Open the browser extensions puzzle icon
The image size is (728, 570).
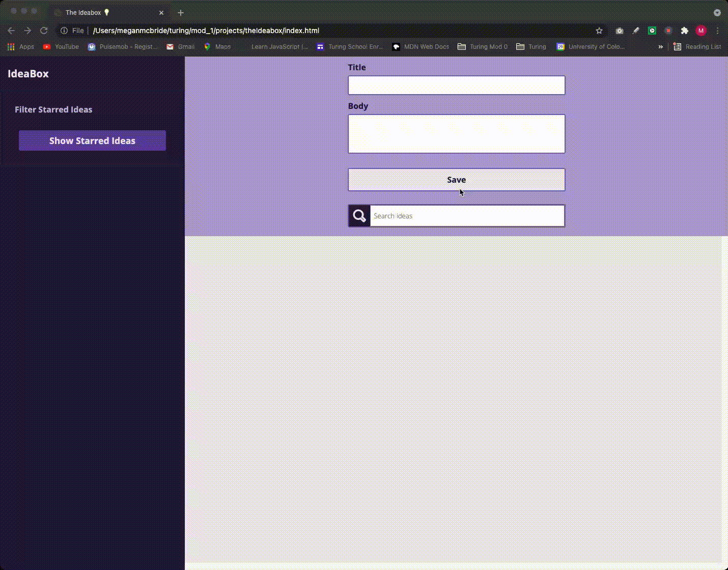tap(685, 31)
